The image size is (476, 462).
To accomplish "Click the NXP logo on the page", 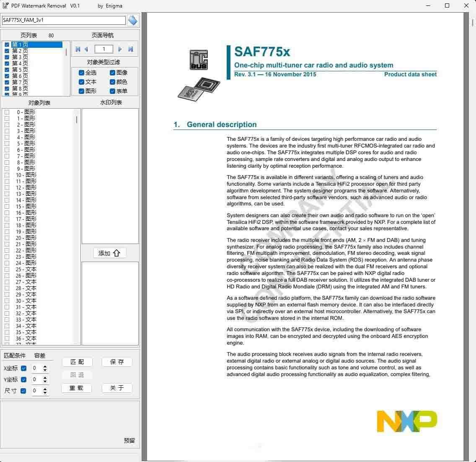I will pos(406,421).
